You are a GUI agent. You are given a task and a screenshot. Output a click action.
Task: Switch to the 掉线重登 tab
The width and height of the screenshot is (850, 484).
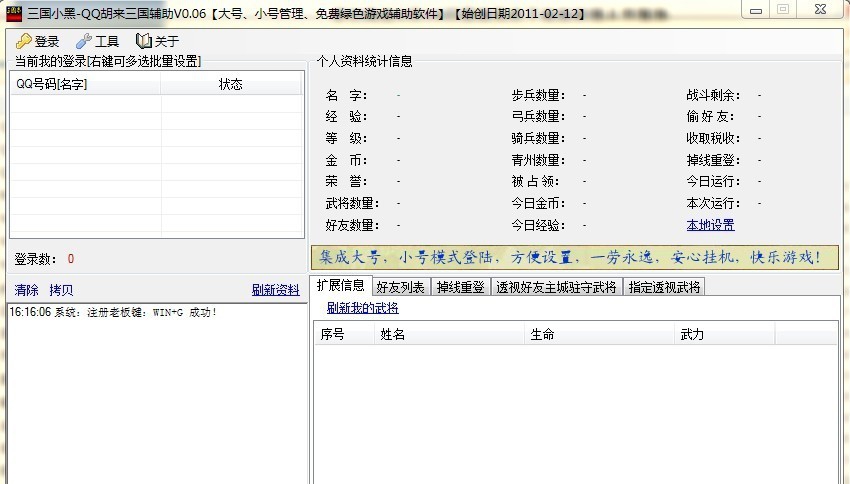tap(461, 287)
